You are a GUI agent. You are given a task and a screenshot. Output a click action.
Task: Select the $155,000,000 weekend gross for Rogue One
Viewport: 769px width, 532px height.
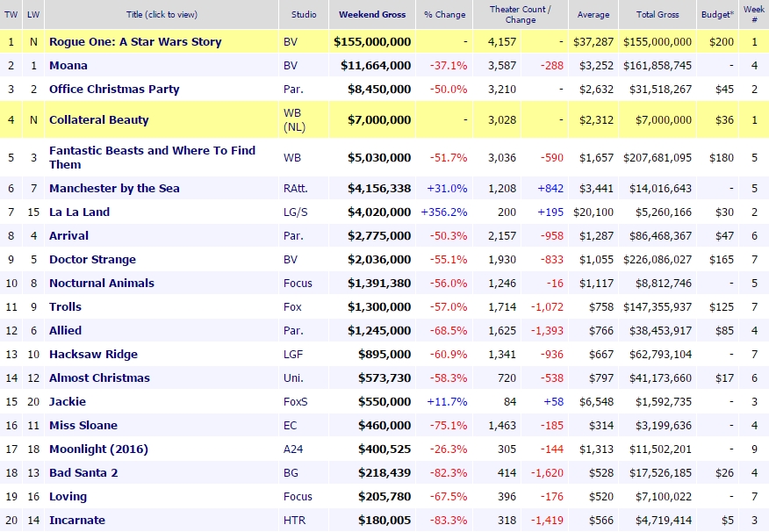(x=372, y=42)
